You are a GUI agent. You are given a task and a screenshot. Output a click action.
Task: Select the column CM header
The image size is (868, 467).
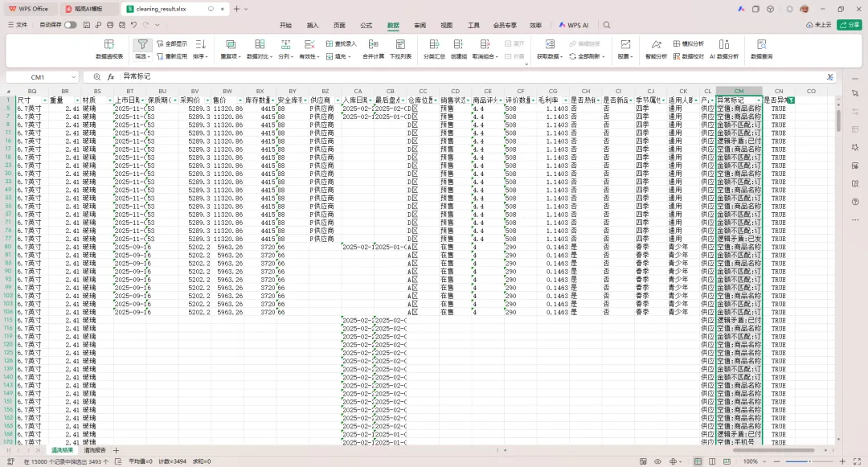(x=739, y=91)
